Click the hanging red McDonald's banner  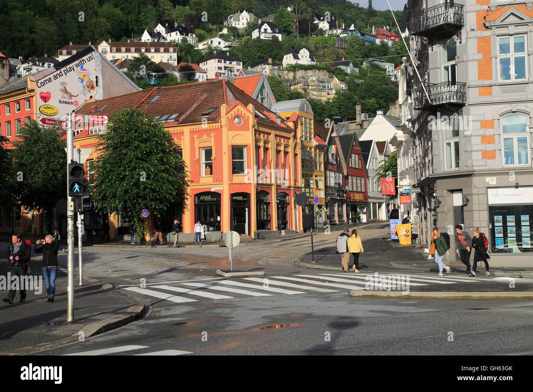click(387, 186)
